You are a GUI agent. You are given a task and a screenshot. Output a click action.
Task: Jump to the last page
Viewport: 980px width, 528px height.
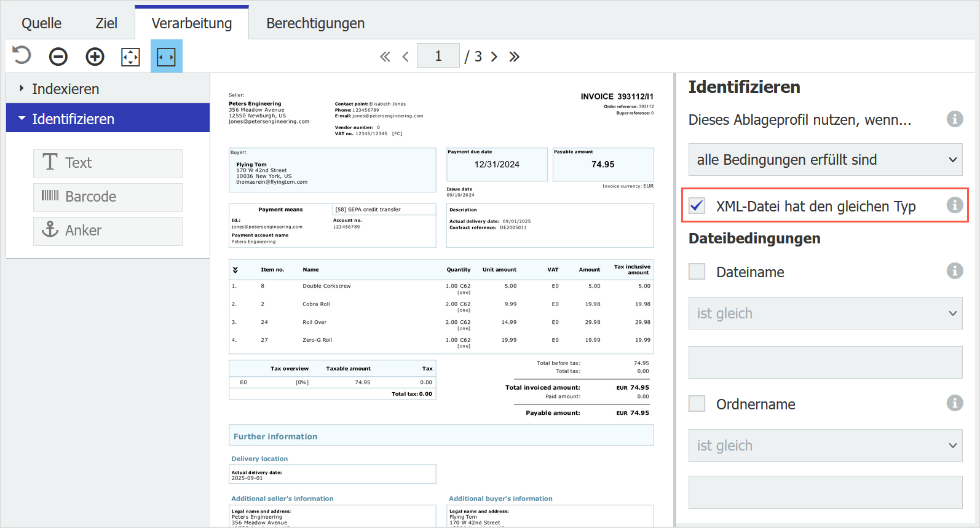point(514,57)
